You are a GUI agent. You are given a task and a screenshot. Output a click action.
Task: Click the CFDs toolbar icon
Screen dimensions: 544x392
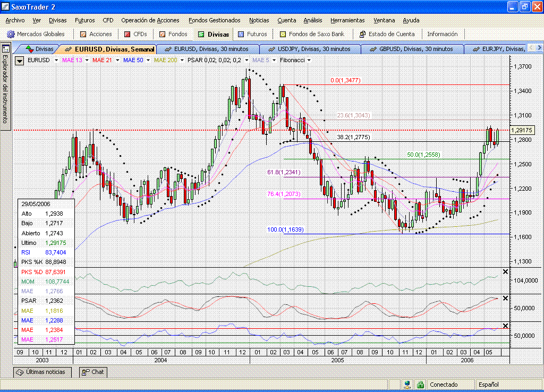pos(127,34)
